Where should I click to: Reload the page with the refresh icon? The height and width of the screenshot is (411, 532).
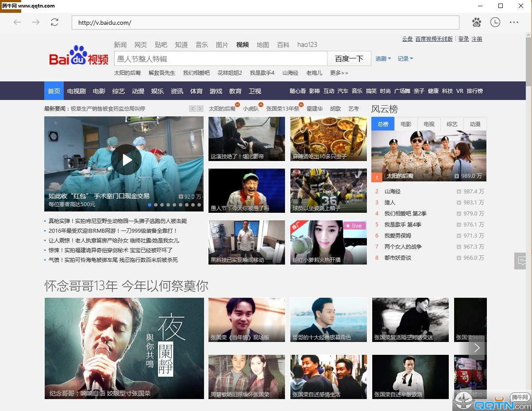(x=54, y=22)
